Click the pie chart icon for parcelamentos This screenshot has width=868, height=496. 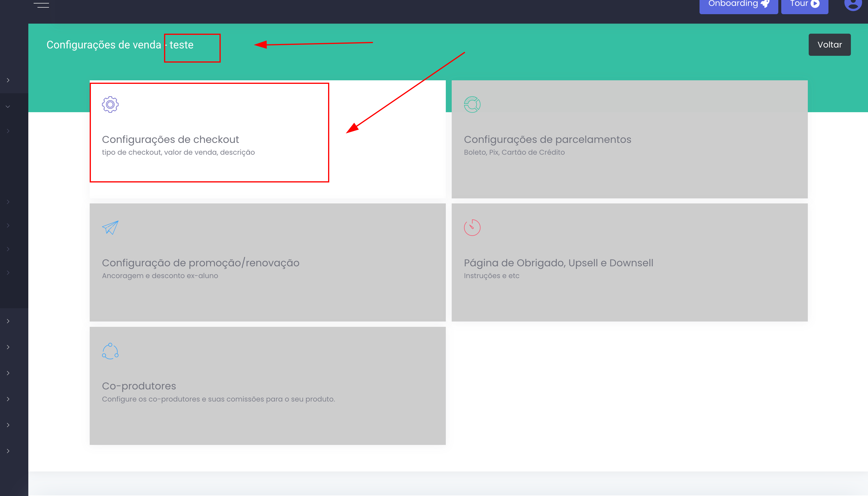472,105
